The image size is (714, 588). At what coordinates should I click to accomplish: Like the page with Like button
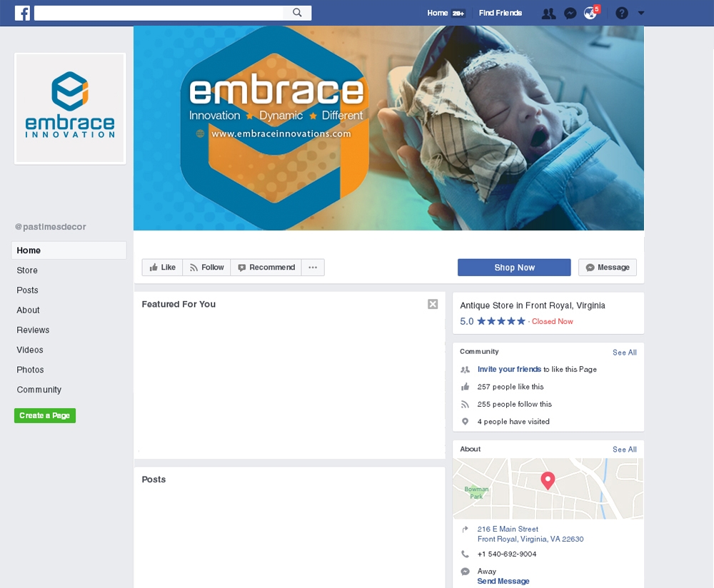pyautogui.click(x=163, y=267)
